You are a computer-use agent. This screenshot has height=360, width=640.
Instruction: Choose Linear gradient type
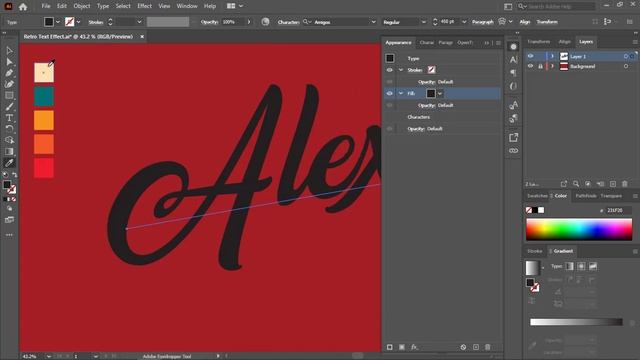click(x=569, y=266)
